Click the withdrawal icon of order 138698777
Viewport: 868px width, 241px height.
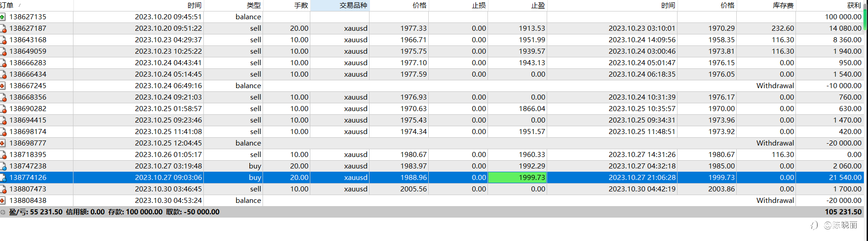pos(3,143)
